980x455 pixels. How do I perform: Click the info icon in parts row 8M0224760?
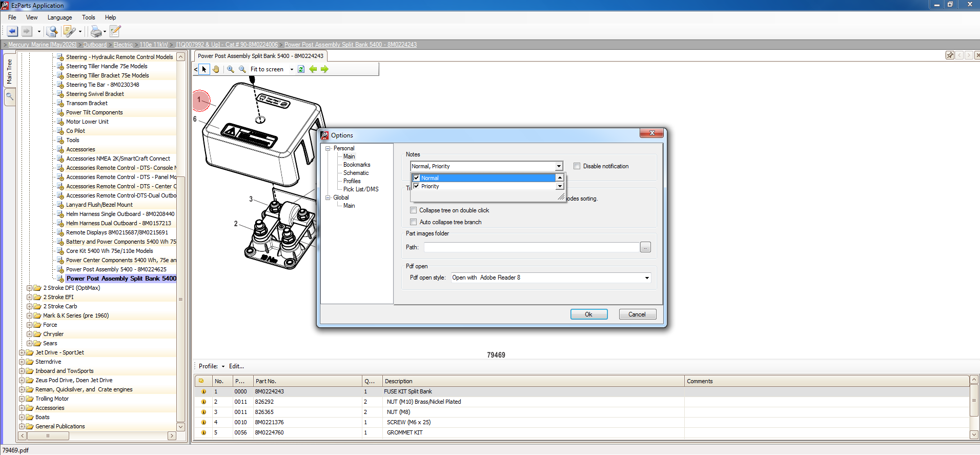203,432
